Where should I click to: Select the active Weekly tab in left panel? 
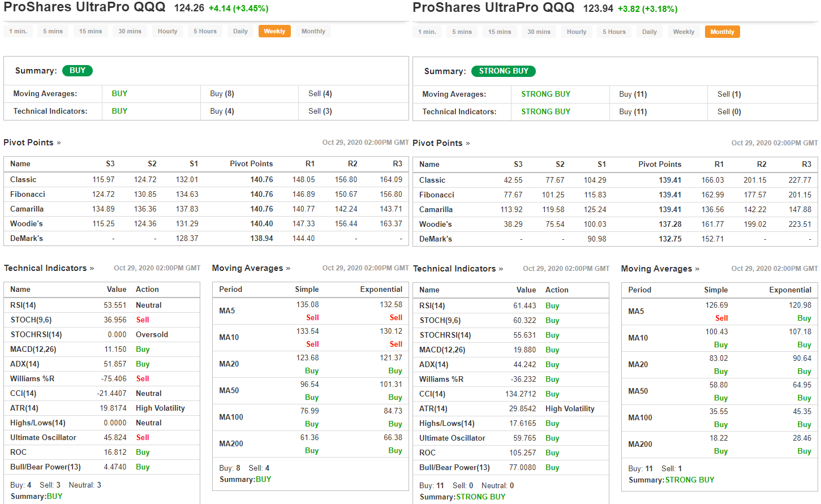coord(274,31)
